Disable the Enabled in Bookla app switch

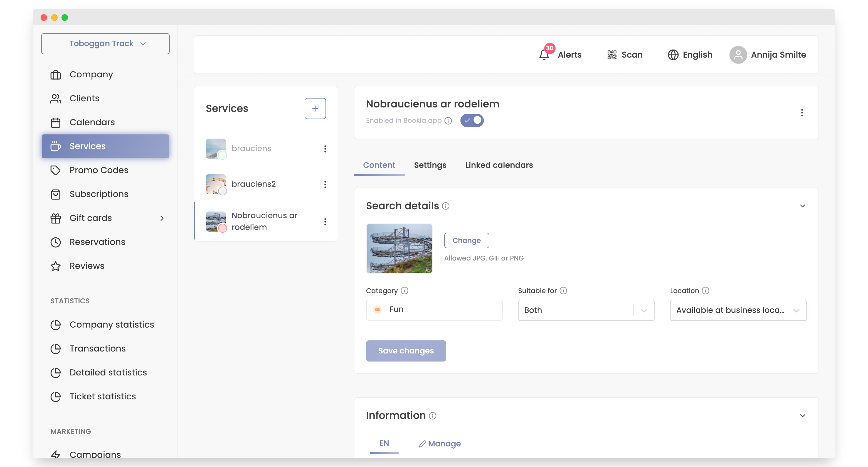coord(472,121)
